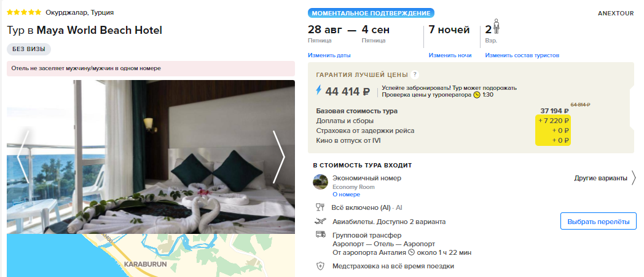Expand Другие варианты room options chevron
The height and width of the screenshot is (277, 644).
(x=634, y=179)
